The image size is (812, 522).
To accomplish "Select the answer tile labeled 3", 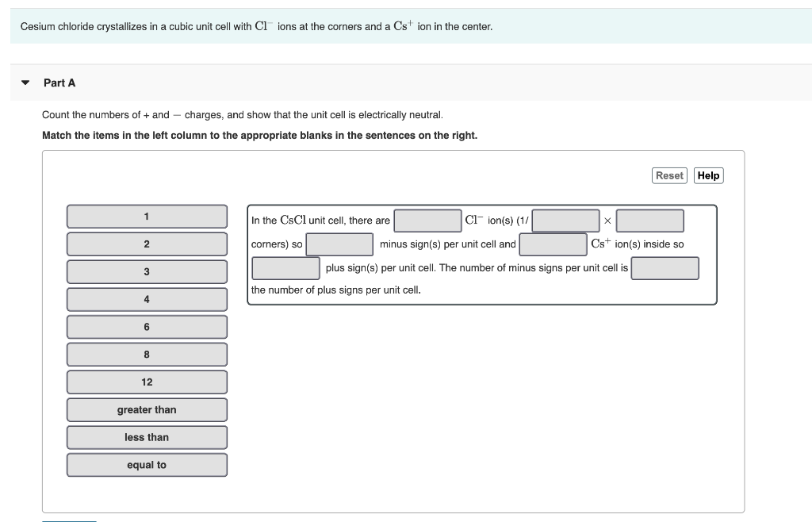I will point(147,271).
